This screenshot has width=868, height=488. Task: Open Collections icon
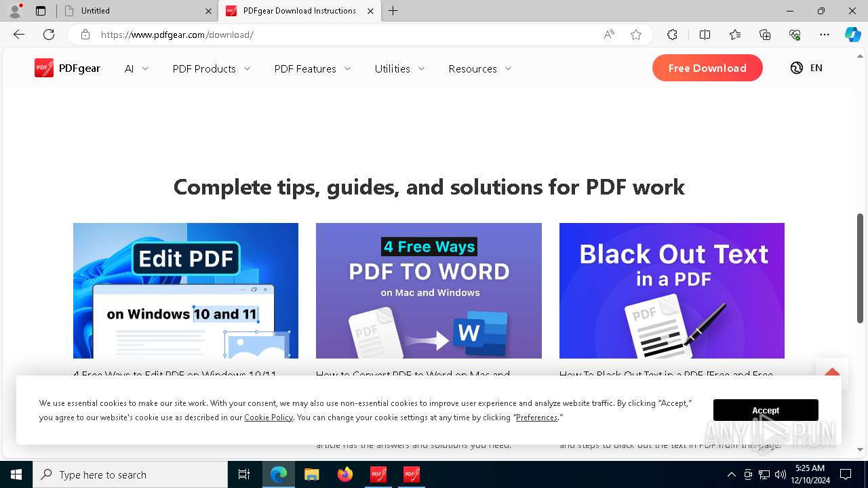point(765,35)
